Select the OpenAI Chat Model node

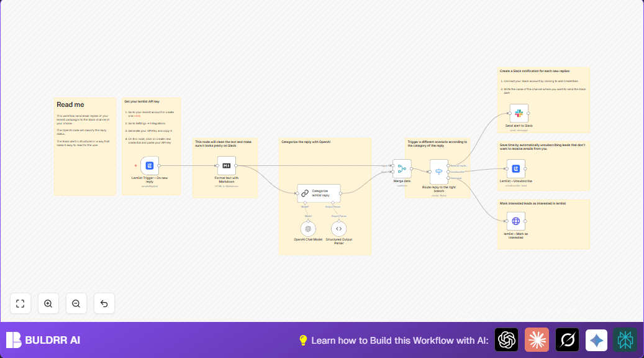[x=308, y=229]
